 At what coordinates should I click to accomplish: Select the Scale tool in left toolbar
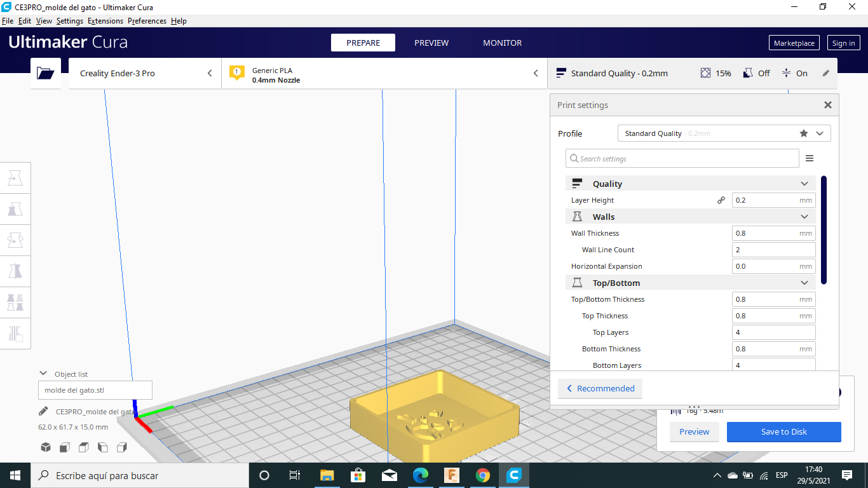click(x=15, y=210)
